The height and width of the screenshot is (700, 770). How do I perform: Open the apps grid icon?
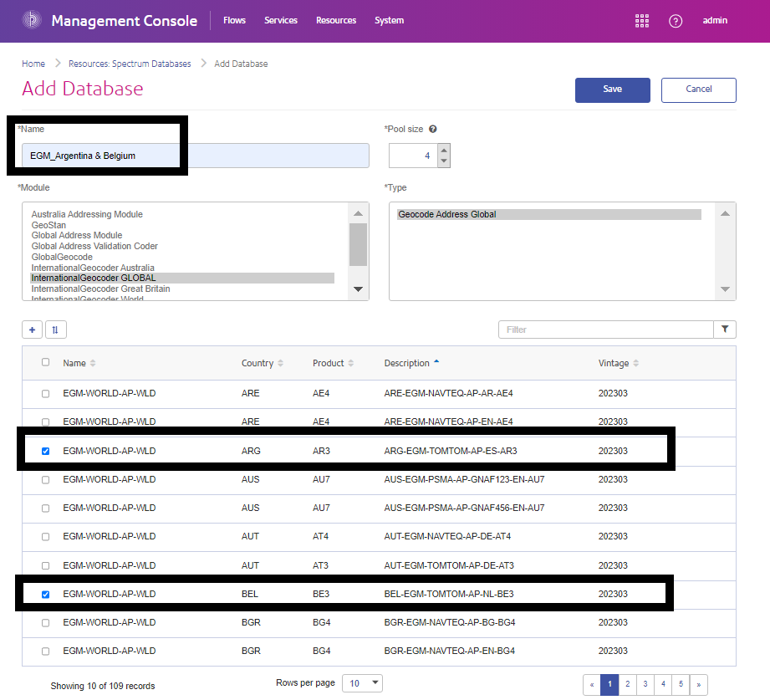[642, 21]
